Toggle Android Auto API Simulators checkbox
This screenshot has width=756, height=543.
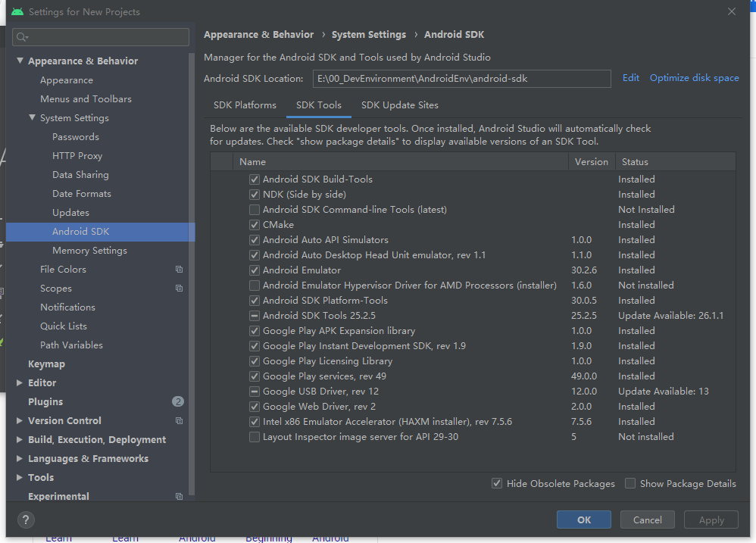pyautogui.click(x=254, y=240)
